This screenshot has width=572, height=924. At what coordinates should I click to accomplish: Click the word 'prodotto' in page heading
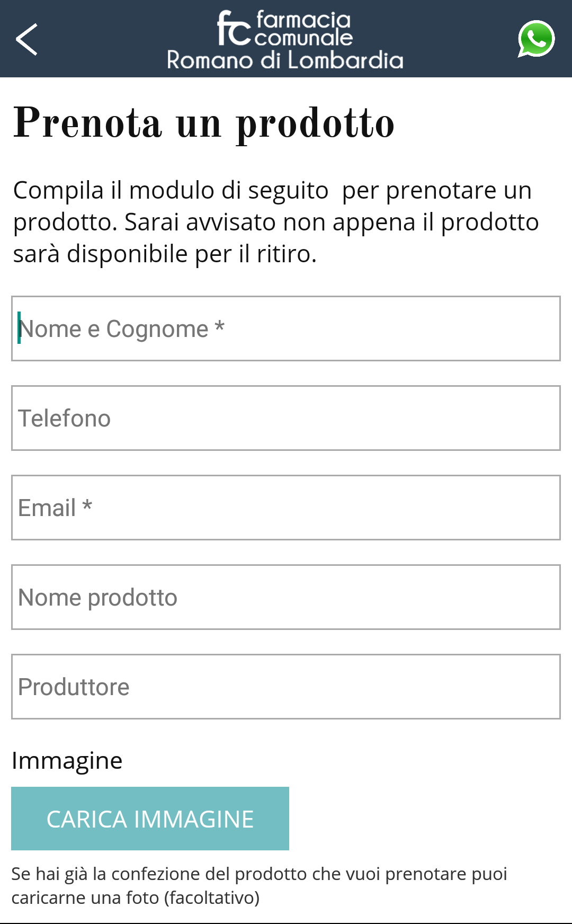point(315,124)
